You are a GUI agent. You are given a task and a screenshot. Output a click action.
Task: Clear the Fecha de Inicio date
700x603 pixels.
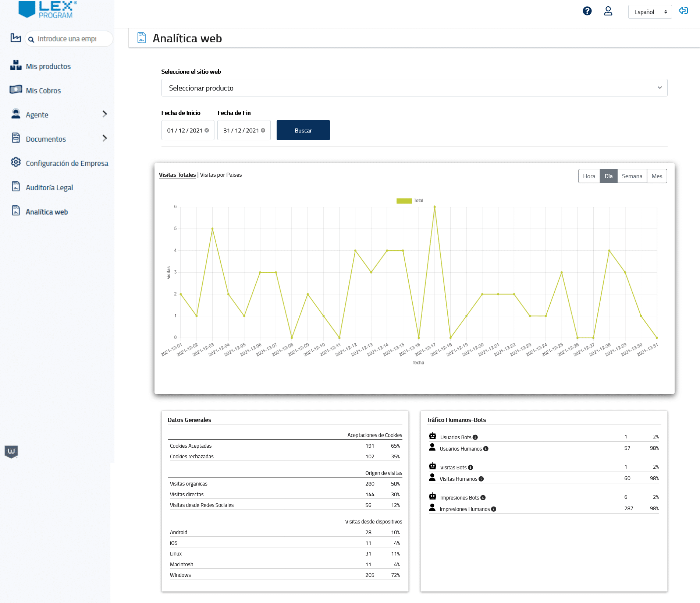coord(207,130)
